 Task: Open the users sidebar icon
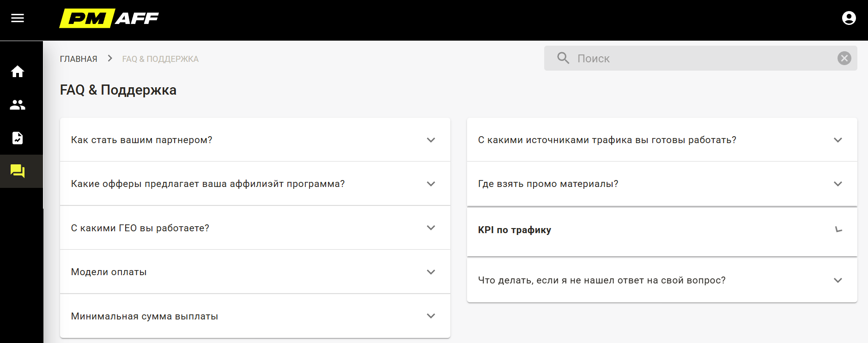[18, 105]
